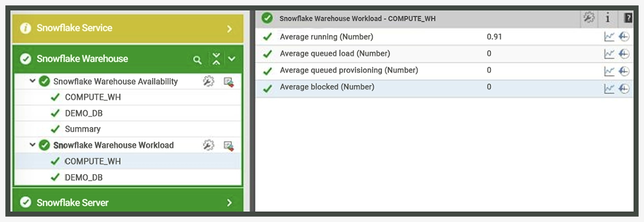Click the Snowflake Server layer status checkmark
Screen dimensions: 644x222
(25, 203)
